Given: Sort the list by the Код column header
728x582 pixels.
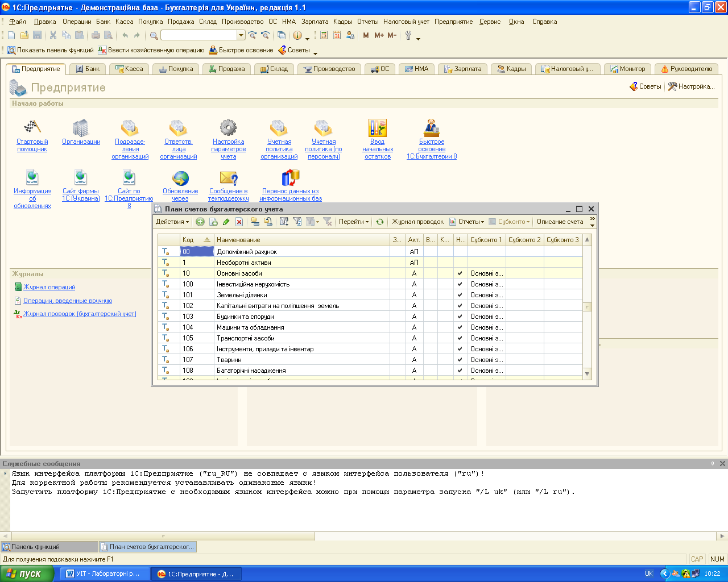Looking at the screenshot, I should (197, 240).
